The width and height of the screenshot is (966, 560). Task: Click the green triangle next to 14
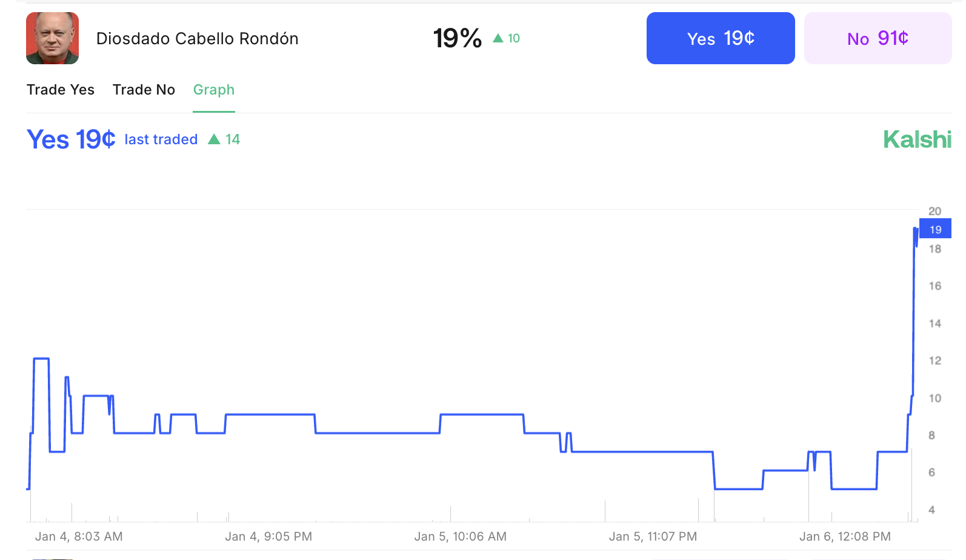214,139
